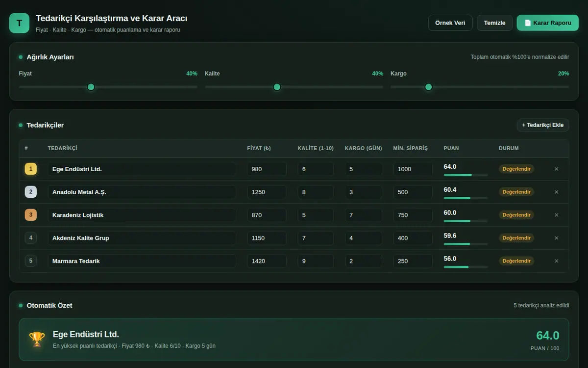This screenshot has width=588, height=368.
Task: Click the gold rank 1 badge
Action: click(x=30, y=169)
